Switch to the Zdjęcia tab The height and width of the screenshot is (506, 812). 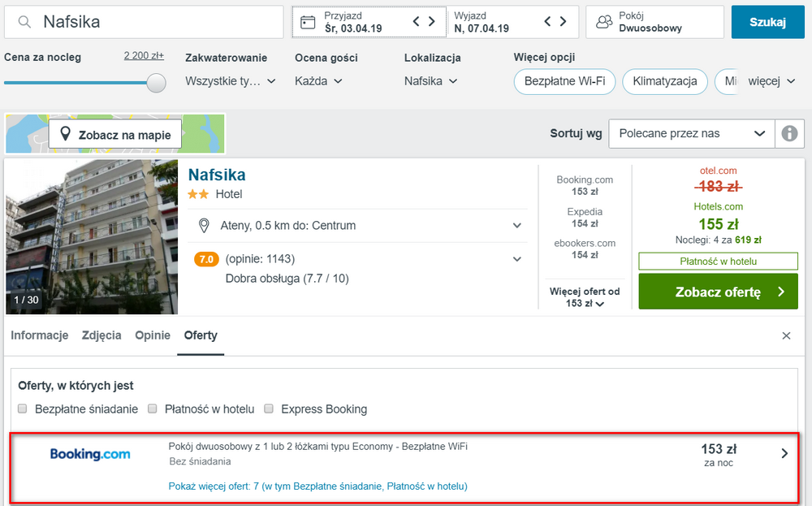pos(101,335)
